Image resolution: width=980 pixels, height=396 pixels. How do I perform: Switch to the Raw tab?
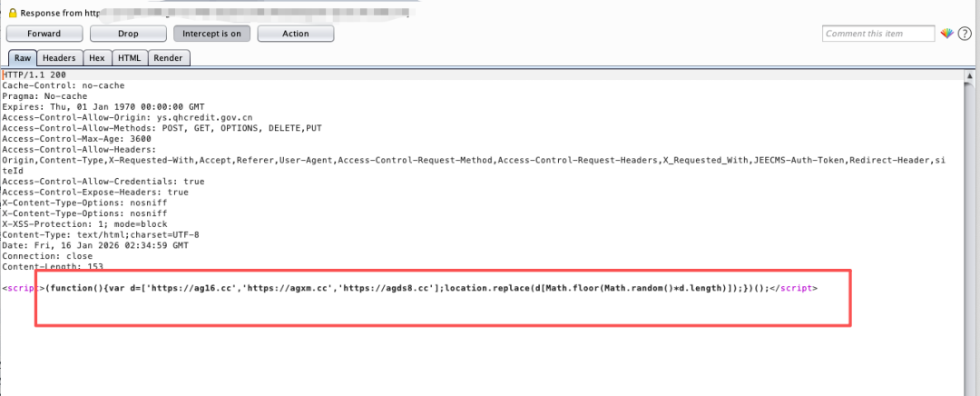tap(23, 58)
